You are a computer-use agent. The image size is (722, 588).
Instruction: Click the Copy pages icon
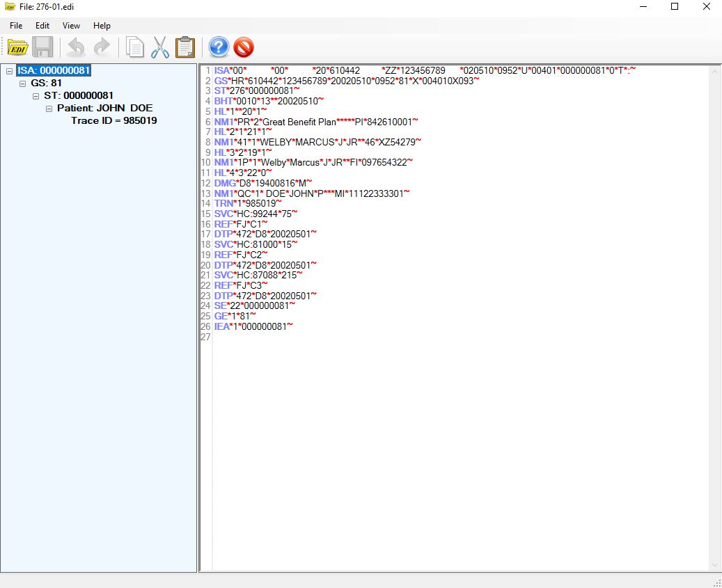[x=135, y=47]
